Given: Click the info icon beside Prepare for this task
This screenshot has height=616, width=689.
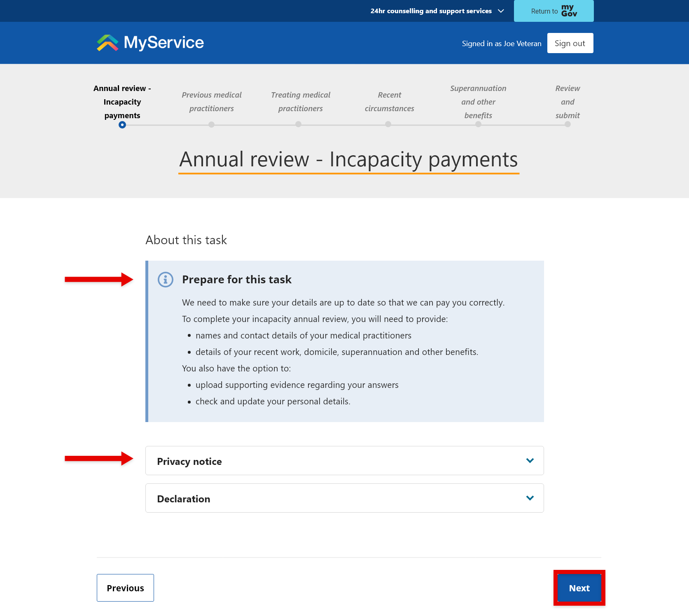Looking at the screenshot, I should tap(165, 279).
